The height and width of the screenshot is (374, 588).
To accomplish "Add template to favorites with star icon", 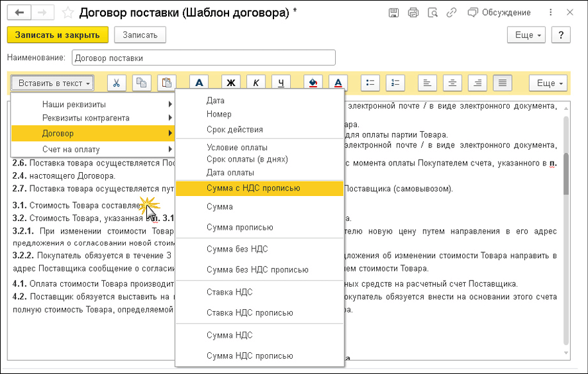I will (68, 13).
